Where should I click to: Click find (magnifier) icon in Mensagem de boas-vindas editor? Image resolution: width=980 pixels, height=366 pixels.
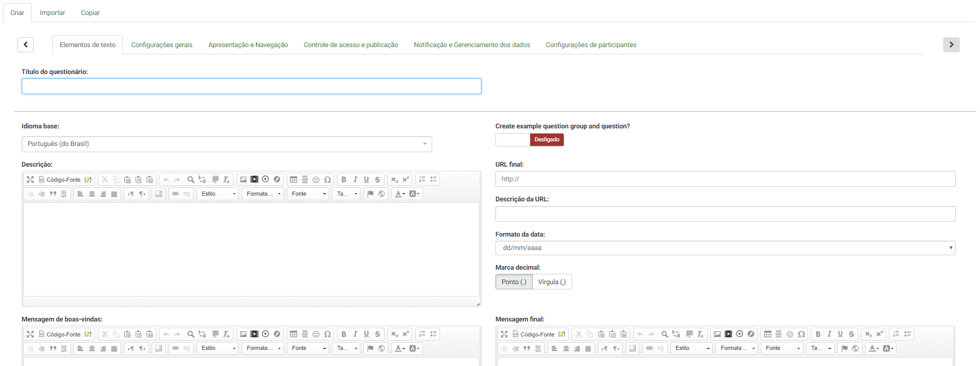(191, 334)
